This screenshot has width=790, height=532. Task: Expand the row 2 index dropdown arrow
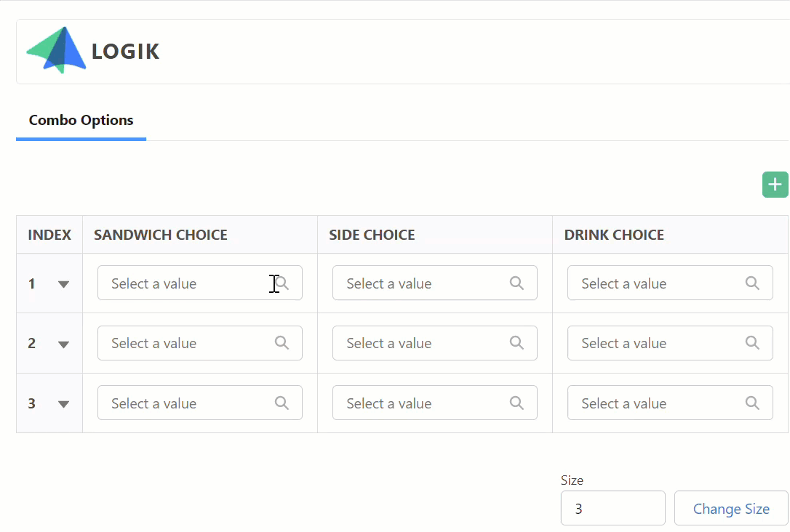point(63,344)
